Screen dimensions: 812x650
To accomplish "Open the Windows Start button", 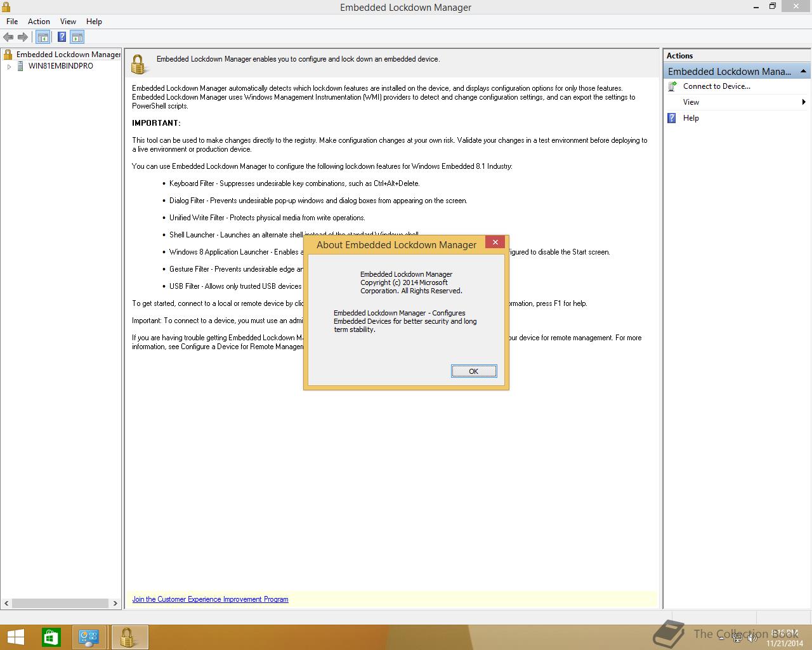I will 16,637.
